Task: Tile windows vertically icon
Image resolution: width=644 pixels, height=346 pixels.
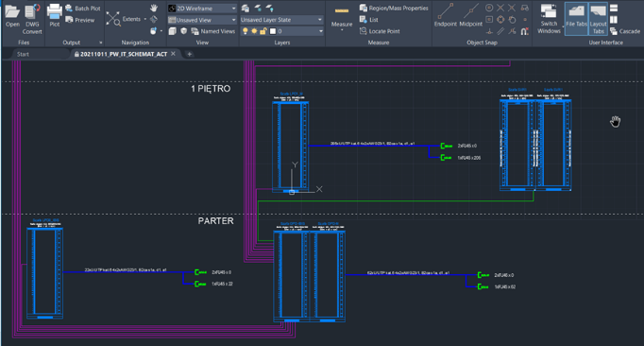Action: (x=614, y=19)
